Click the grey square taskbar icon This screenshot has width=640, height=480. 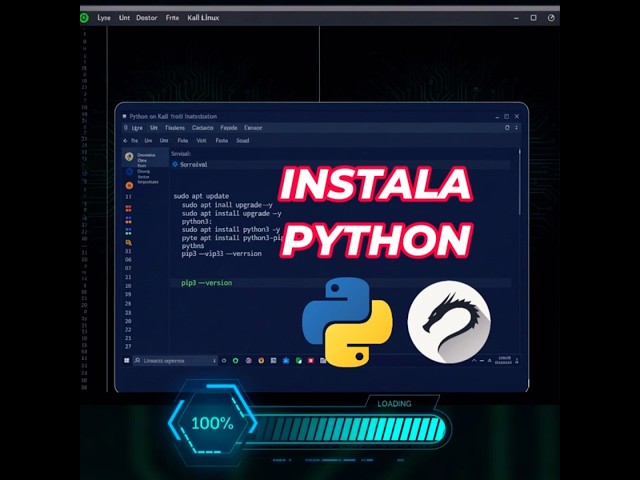273,361
